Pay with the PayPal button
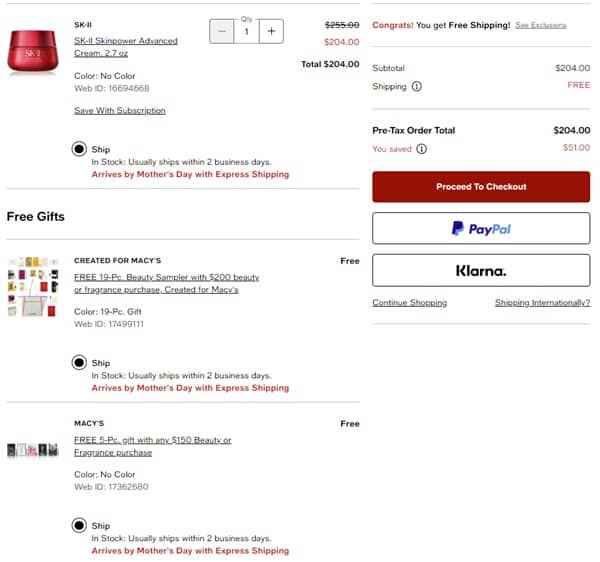Viewport: 600px width, 562px height. tap(481, 229)
